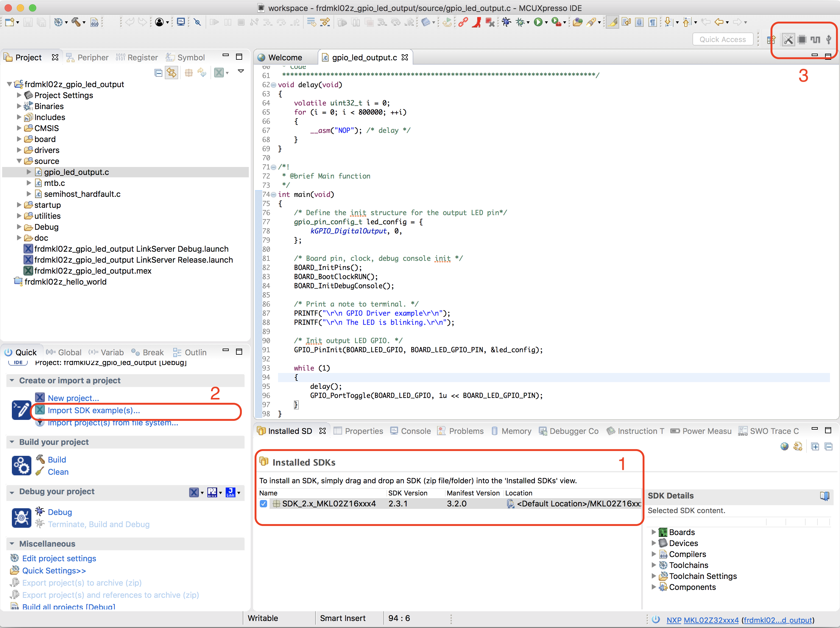Click Collapse All icon in Installed SDKs toolbar
This screenshot has height=628, width=840.
829,446
